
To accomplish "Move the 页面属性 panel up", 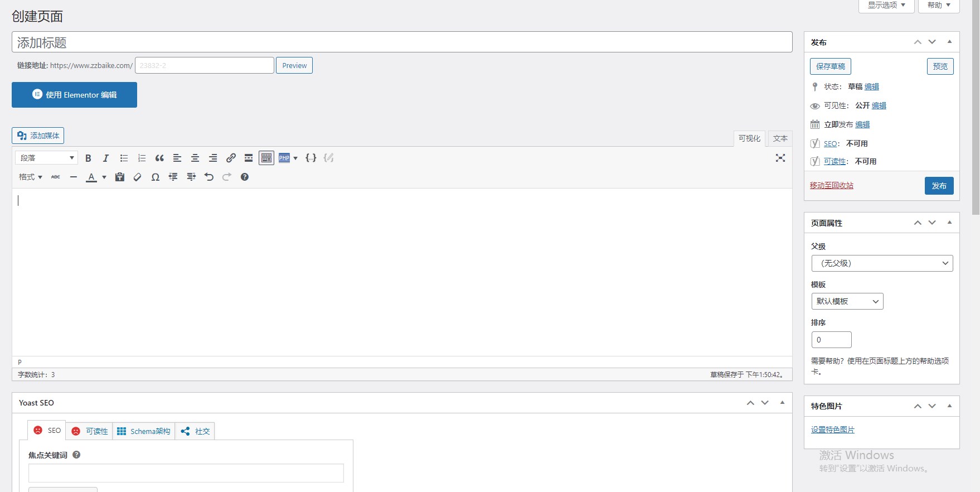I will point(918,223).
